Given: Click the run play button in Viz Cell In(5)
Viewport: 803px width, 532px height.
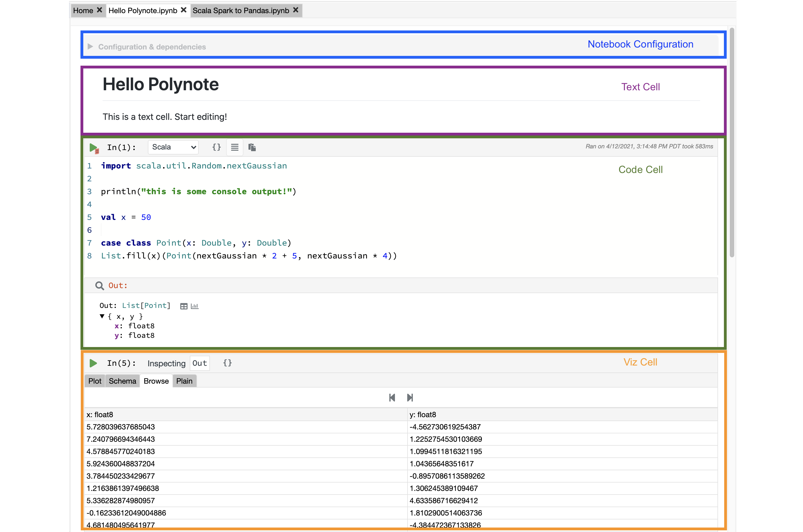Looking at the screenshot, I should click(94, 363).
